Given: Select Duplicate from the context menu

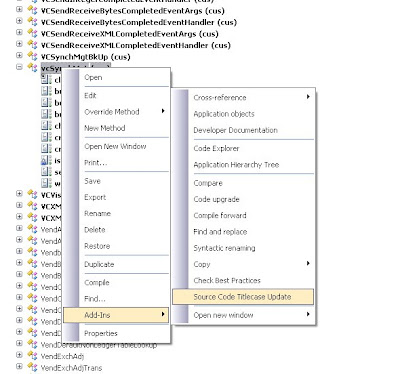Looking at the screenshot, I should point(116,264).
